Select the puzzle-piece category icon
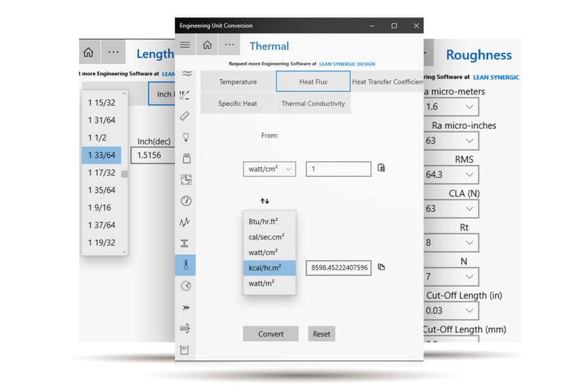The width and height of the screenshot is (588, 392). [186, 179]
